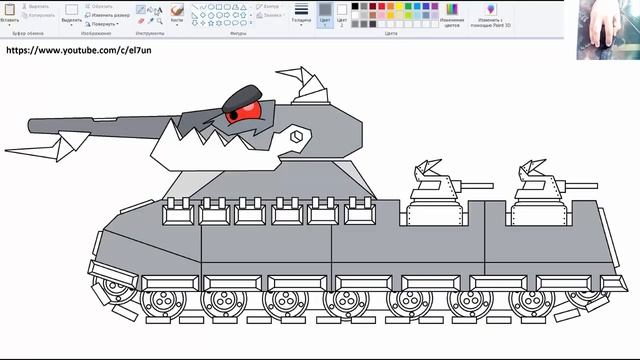
Task: Open the Select (Выделить) dropdown arrow
Action: coord(71,25)
